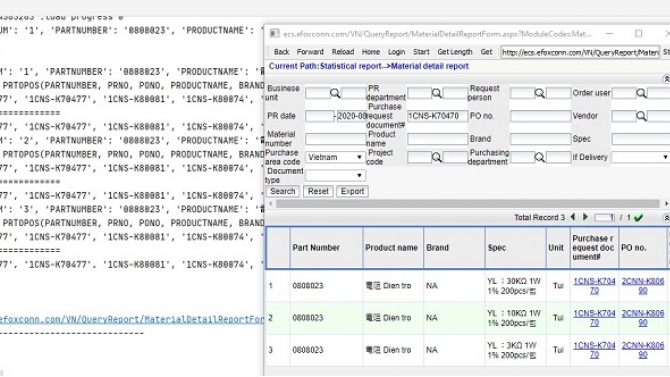Click the PO no. input field

(540, 116)
